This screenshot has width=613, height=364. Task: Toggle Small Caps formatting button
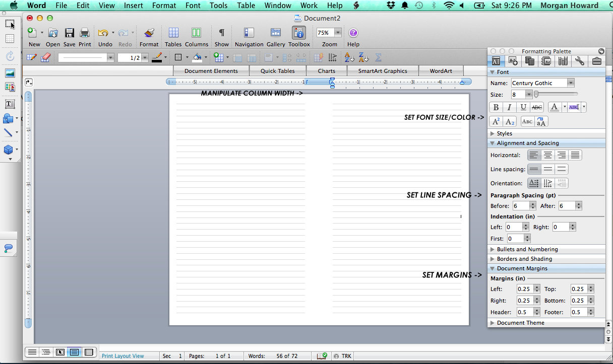[527, 122]
